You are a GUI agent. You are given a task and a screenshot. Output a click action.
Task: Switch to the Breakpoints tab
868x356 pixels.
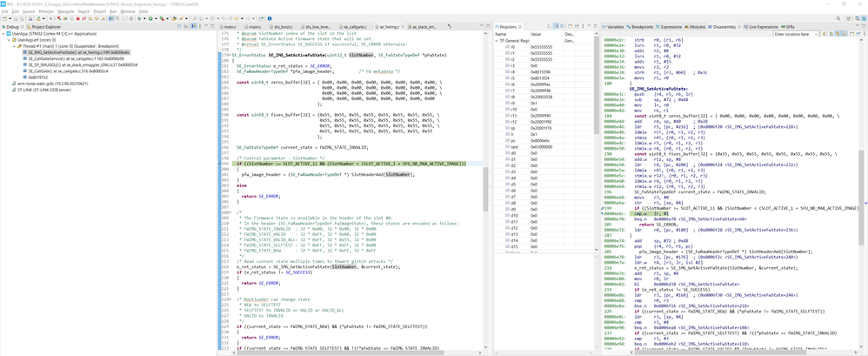point(640,27)
